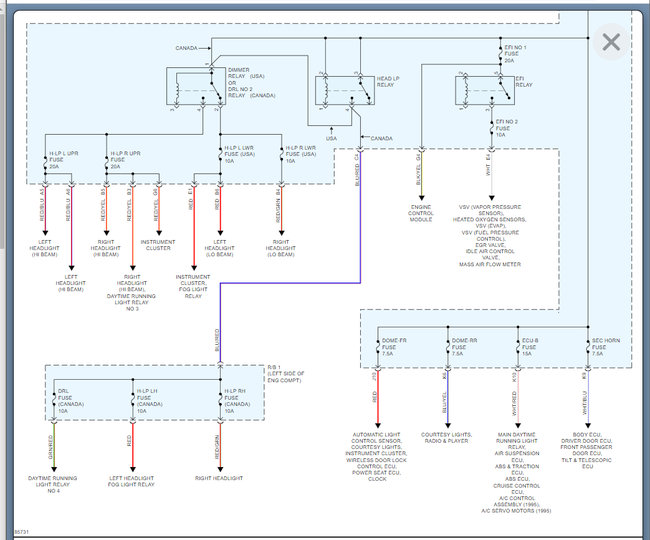Click the 'RED J10' wire label

click(374, 387)
